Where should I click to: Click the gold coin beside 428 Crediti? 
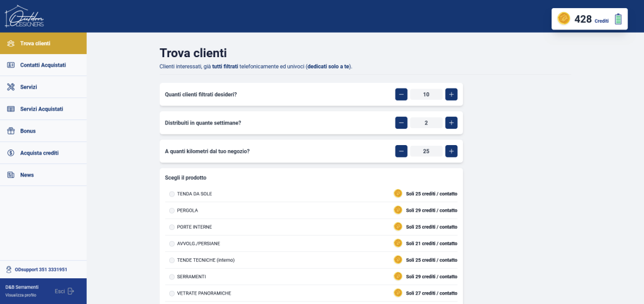click(563, 18)
